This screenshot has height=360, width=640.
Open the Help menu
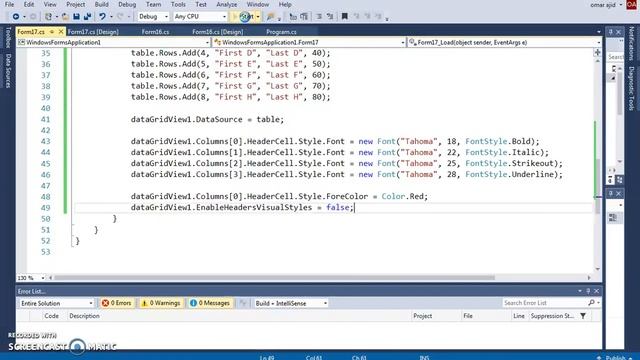tap(285, 4)
